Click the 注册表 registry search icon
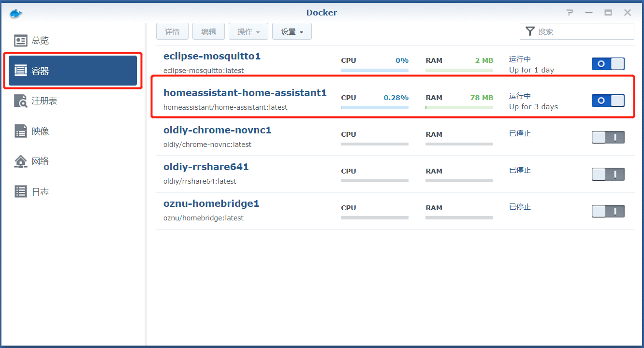Viewport: 644px width, 348px height. coord(21,101)
